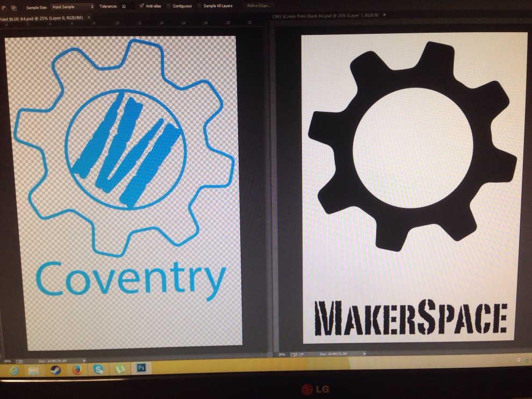Close the CMS SCreen Print Black A4.psd tab
This screenshot has width=532, height=399.
384,15
